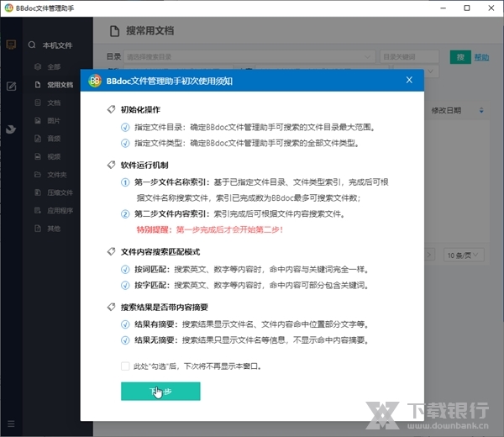Open the hamburger menu at sidebar bottom
The height and width of the screenshot is (437, 504).
pyautogui.click(x=11, y=424)
